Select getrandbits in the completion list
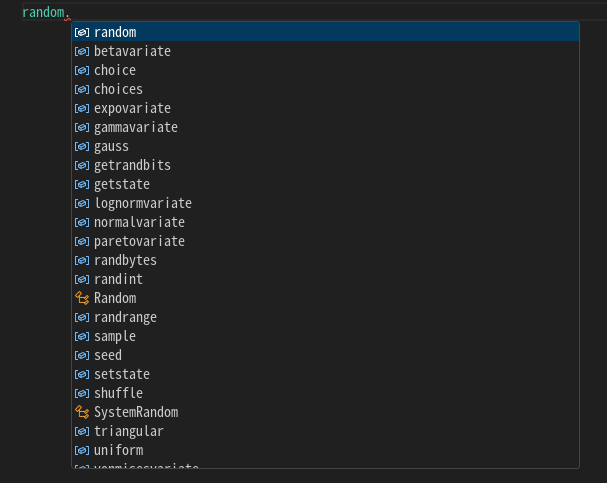This screenshot has width=607, height=483. pyautogui.click(x=132, y=165)
